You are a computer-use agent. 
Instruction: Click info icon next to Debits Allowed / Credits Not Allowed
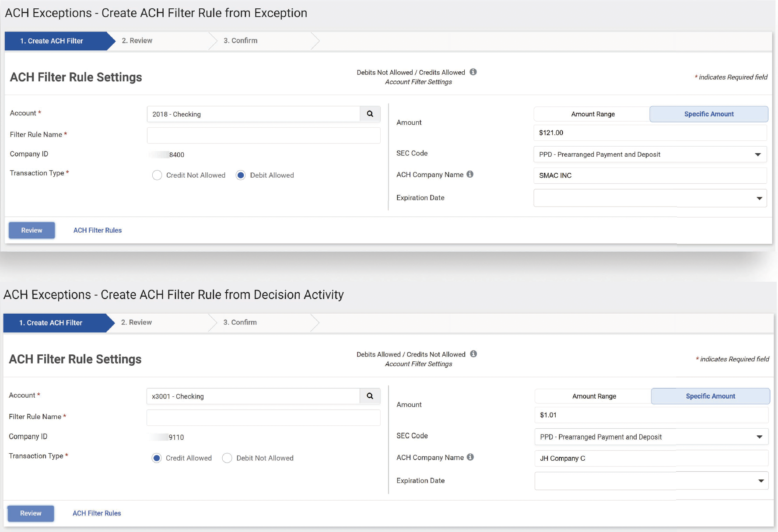[x=473, y=354]
